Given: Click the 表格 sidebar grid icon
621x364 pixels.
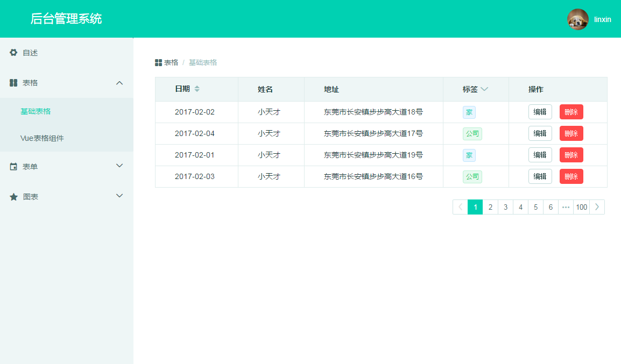Looking at the screenshot, I should coord(13,83).
